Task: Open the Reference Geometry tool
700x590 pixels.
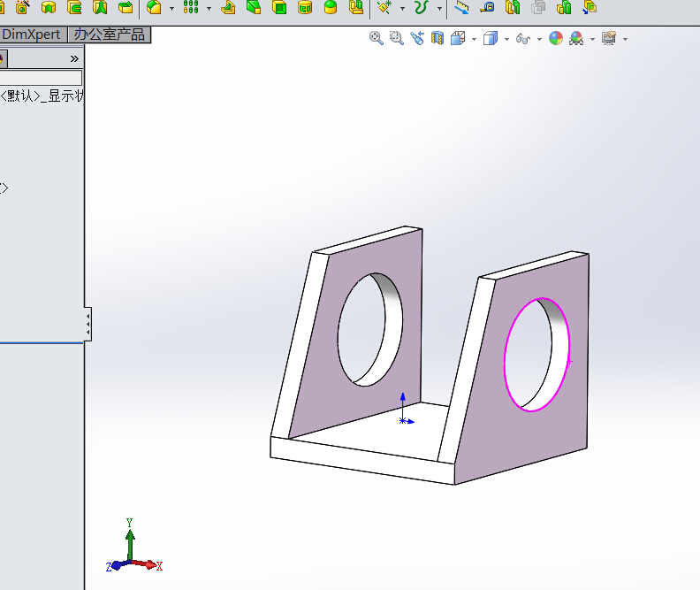Action: click(x=384, y=7)
